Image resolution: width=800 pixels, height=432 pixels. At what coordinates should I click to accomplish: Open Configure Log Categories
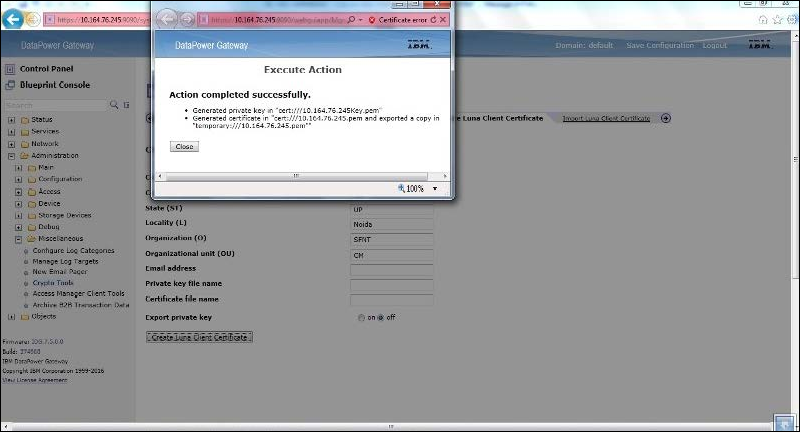[x=73, y=250]
